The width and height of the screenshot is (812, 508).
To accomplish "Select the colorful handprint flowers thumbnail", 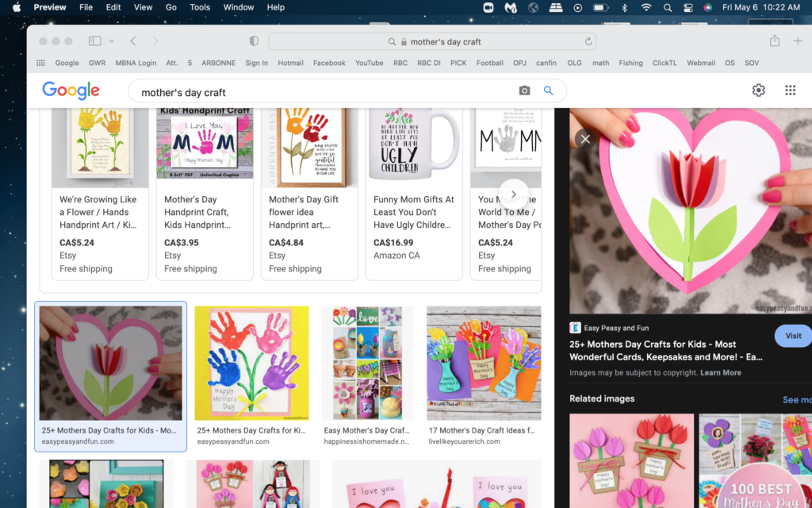I will [252, 364].
